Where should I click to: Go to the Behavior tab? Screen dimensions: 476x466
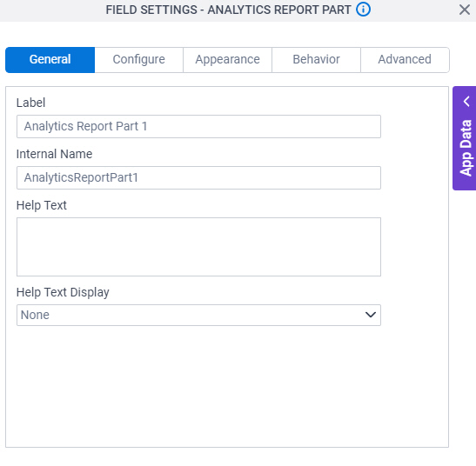(x=316, y=60)
